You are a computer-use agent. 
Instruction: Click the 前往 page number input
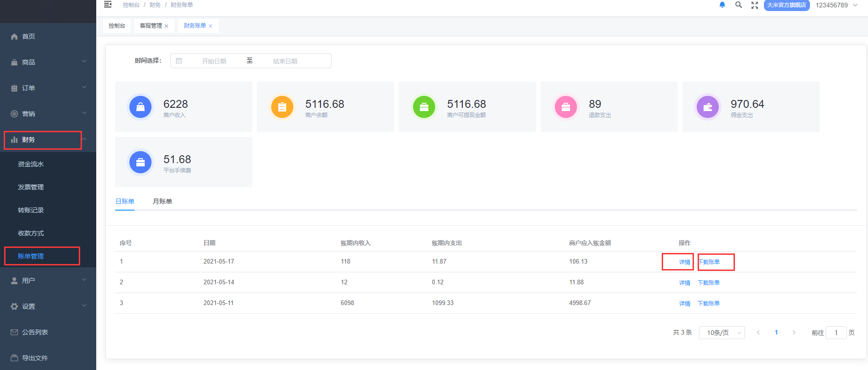click(x=836, y=333)
